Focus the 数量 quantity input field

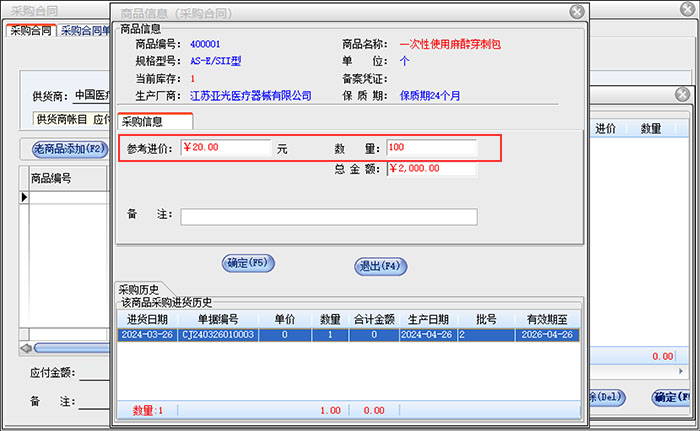tap(431, 148)
